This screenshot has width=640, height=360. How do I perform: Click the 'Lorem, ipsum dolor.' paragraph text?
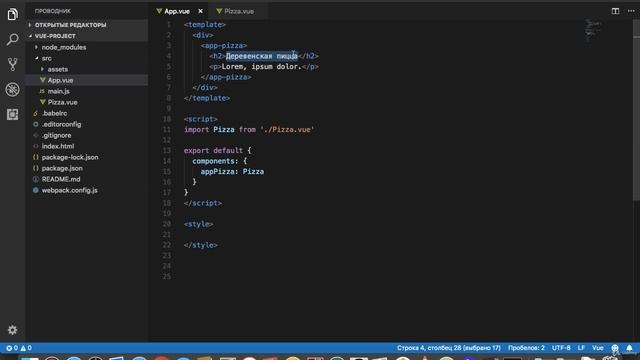click(261, 67)
